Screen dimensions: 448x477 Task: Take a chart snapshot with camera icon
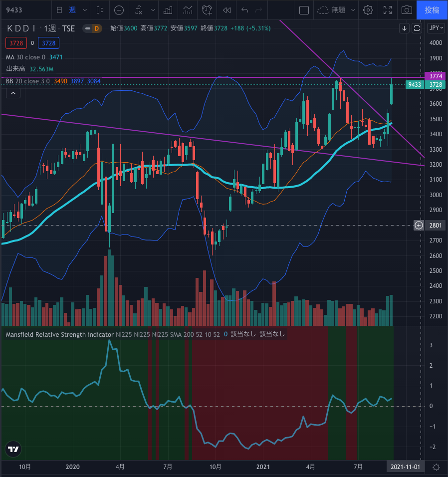point(407,10)
